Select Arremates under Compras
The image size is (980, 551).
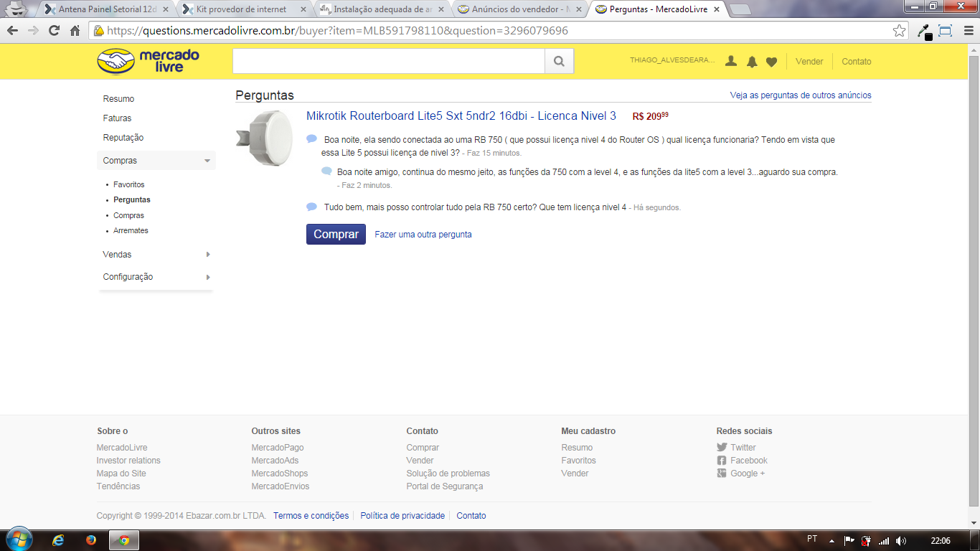[x=131, y=230]
